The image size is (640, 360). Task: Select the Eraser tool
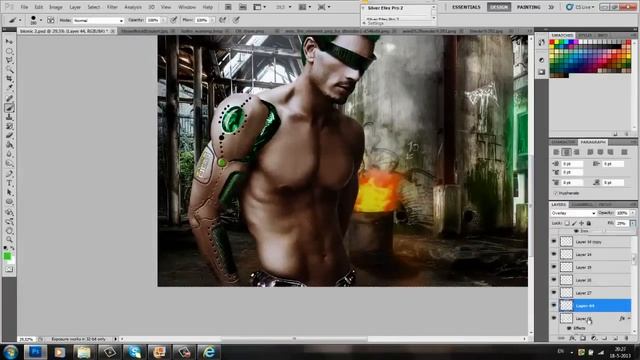9,135
